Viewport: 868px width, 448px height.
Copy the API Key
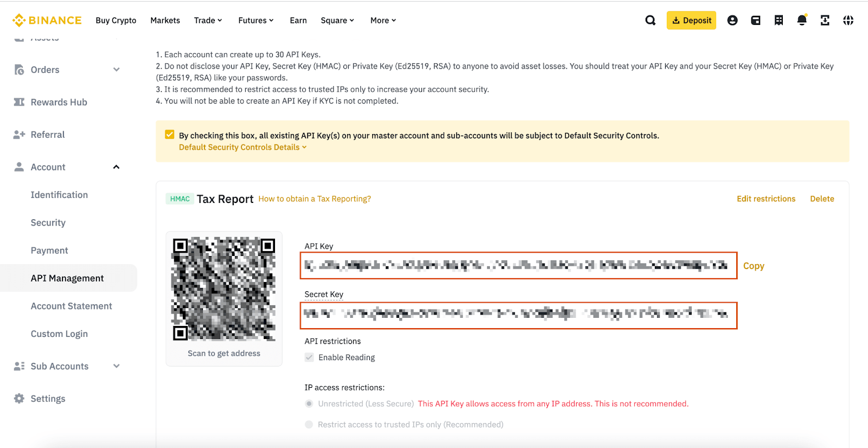(x=754, y=266)
